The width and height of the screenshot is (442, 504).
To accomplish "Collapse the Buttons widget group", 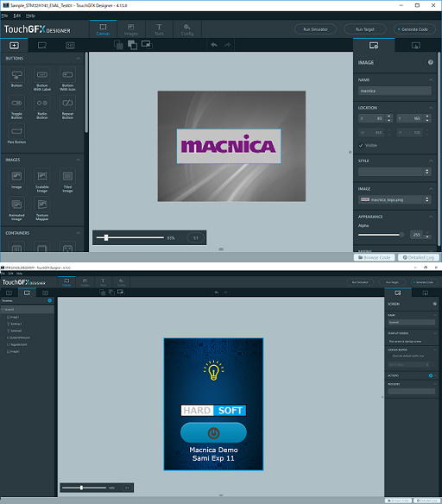I will pyautogui.click(x=78, y=59).
